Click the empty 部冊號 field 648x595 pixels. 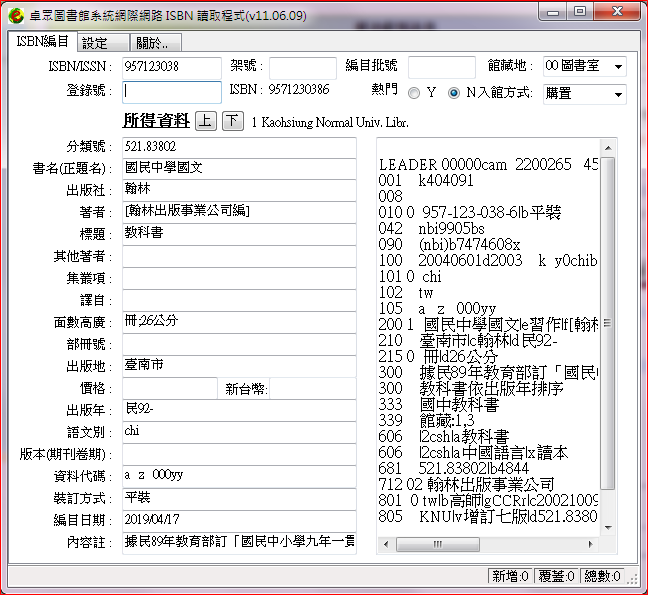239,345
